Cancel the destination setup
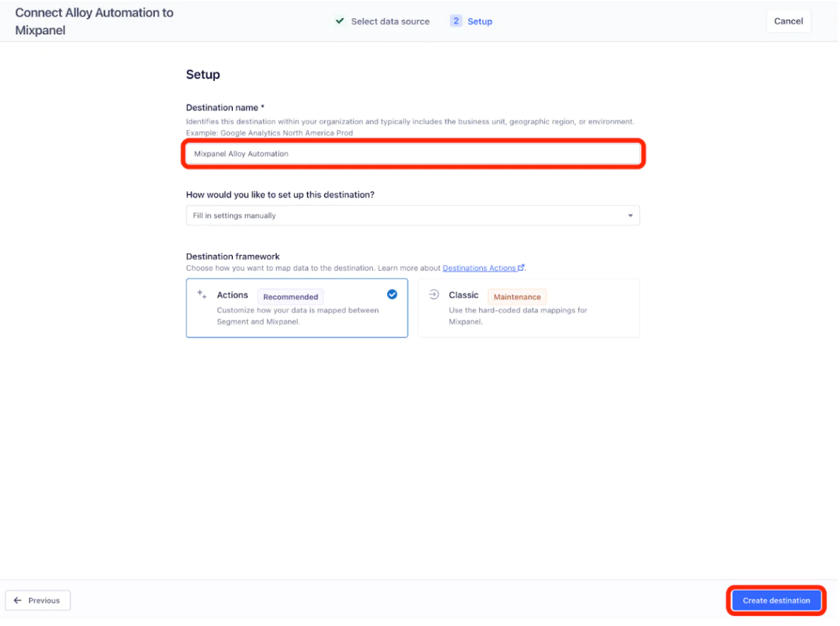Viewport: 840px width, 626px height. tap(789, 21)
